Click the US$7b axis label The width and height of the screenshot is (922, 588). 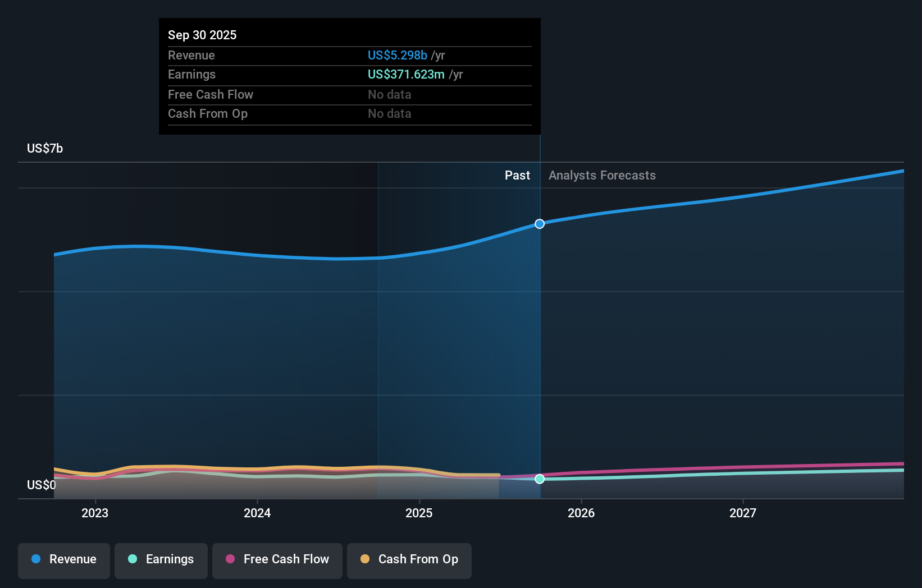45,148
